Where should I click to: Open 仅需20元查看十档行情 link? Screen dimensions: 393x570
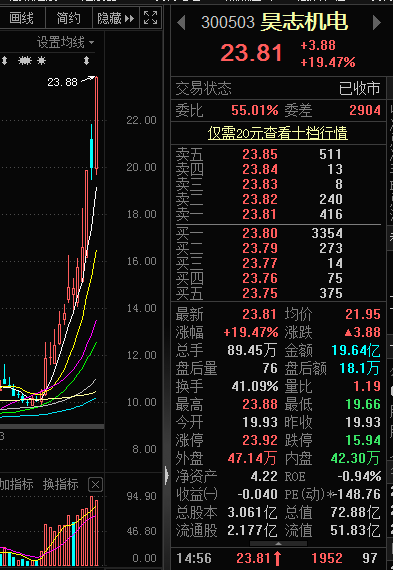[x=278, y=133]
